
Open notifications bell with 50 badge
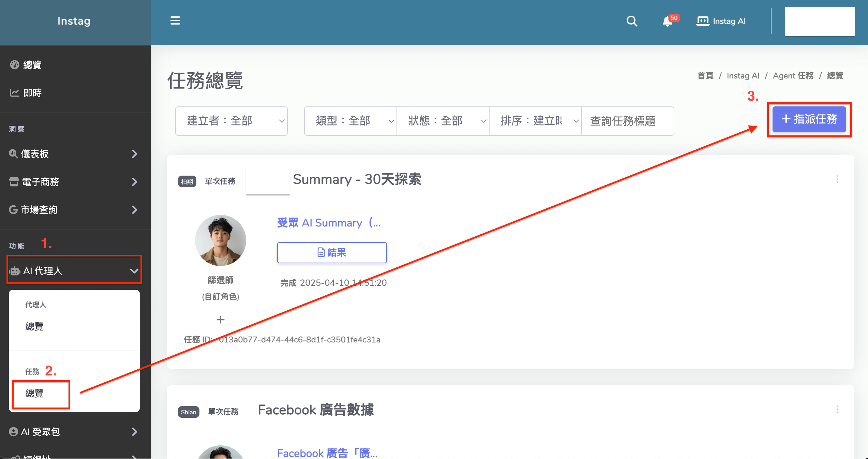[x=668, y=21]
